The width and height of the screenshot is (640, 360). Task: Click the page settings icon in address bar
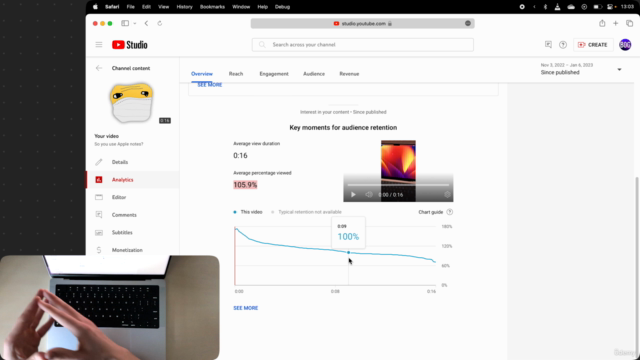(468, 23)
